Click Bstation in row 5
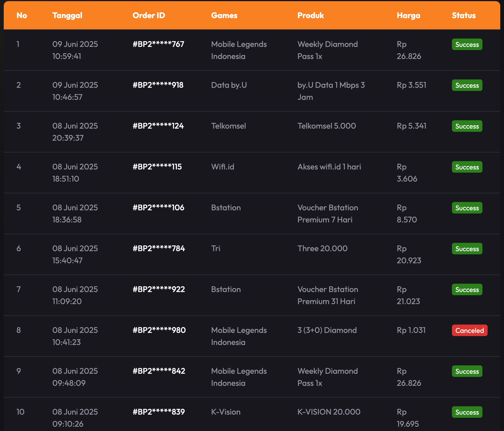Screen dimensions: 504x431 click(226, 208)
